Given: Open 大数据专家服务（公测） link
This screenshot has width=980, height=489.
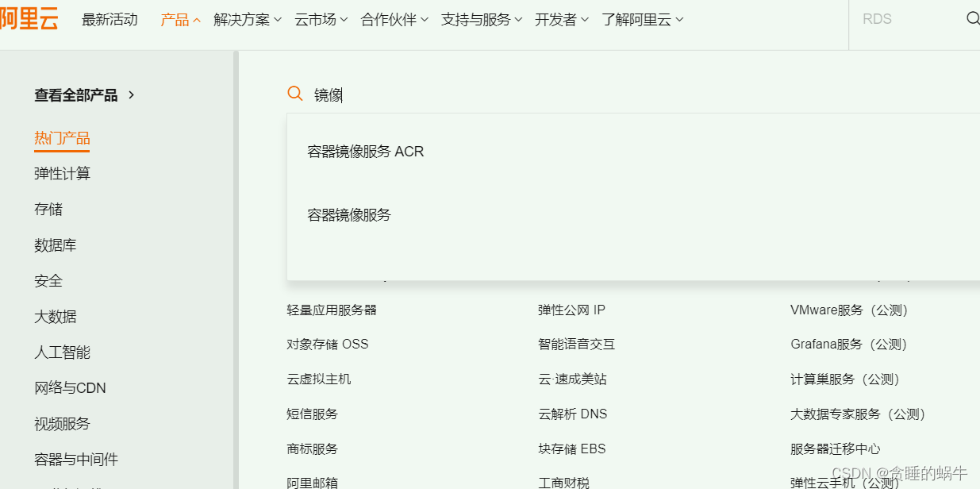Looking at the screenshot, I should coord(859,414).
